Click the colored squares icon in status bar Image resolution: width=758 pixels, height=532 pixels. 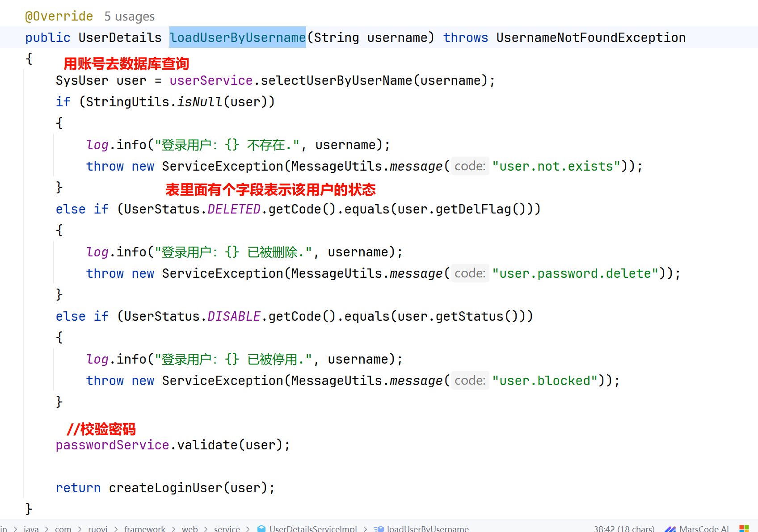click(744, 528)
